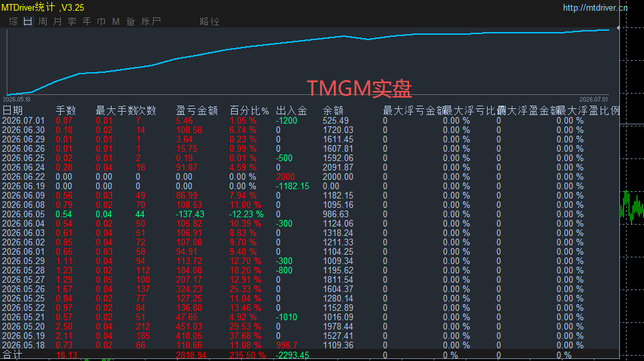Click the 998.7 deposit value

(287, 345)
